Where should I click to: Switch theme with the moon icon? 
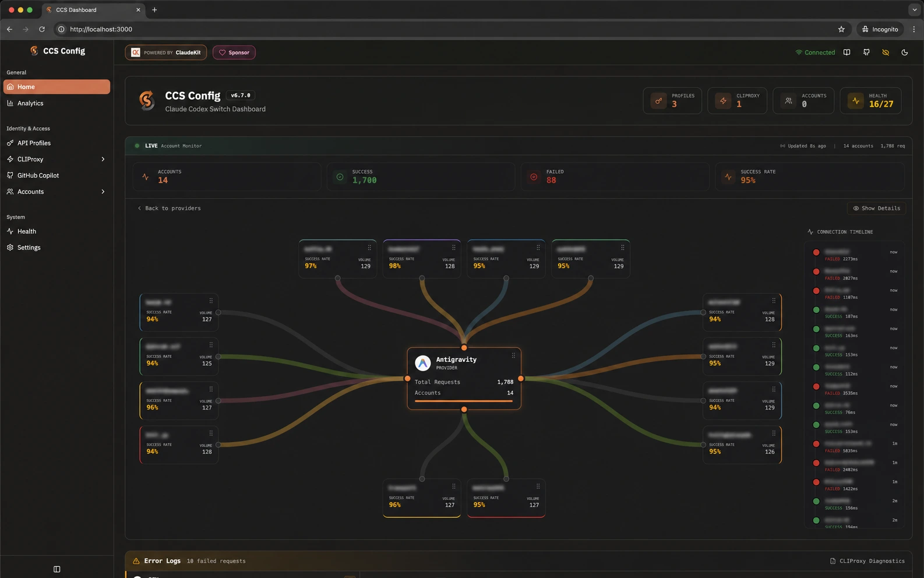tap(905, 52)
